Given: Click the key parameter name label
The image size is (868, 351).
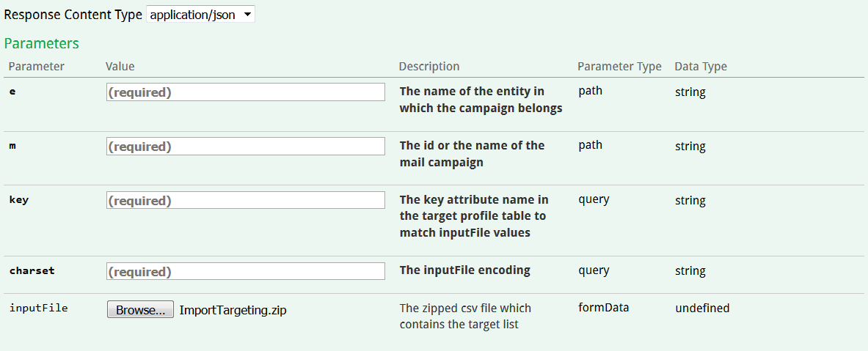Looking at the screenshot, I should coord(19,200).
